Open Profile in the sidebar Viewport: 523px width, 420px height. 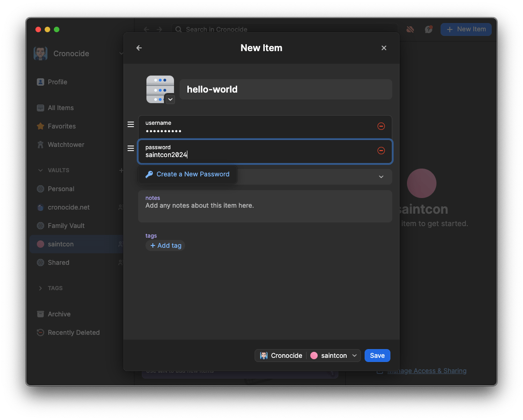52,82
